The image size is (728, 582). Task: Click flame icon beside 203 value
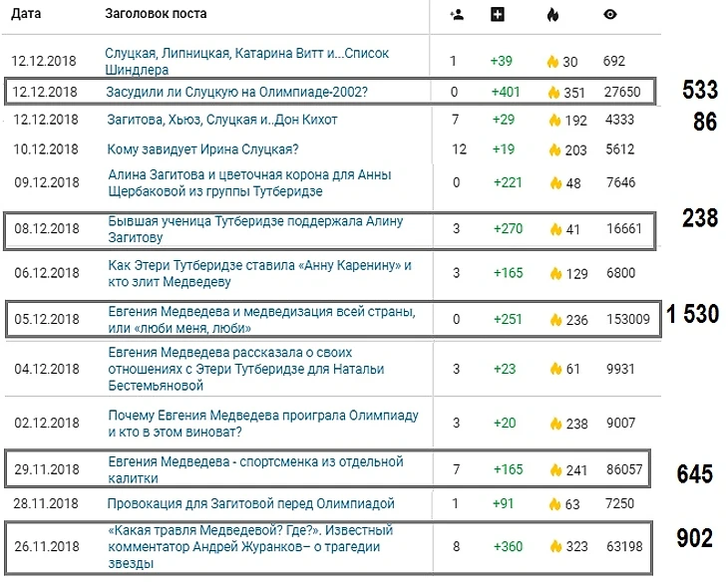click(554, 149)
